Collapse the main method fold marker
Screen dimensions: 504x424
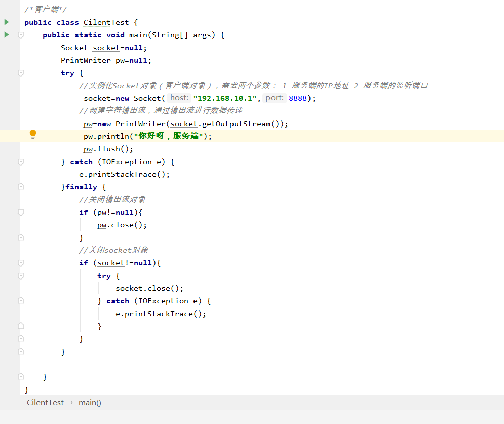21,35
